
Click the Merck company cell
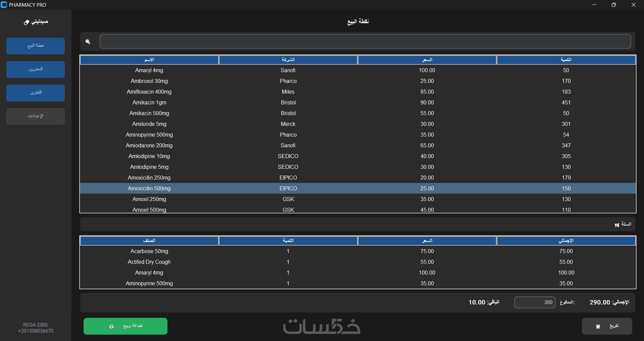point(288,124)
